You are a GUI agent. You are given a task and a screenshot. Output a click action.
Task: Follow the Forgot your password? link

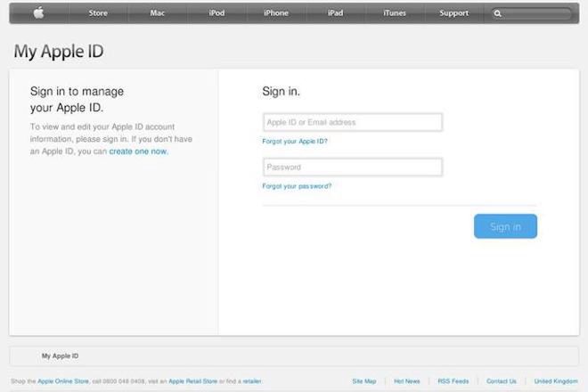(x=297, y=186)
